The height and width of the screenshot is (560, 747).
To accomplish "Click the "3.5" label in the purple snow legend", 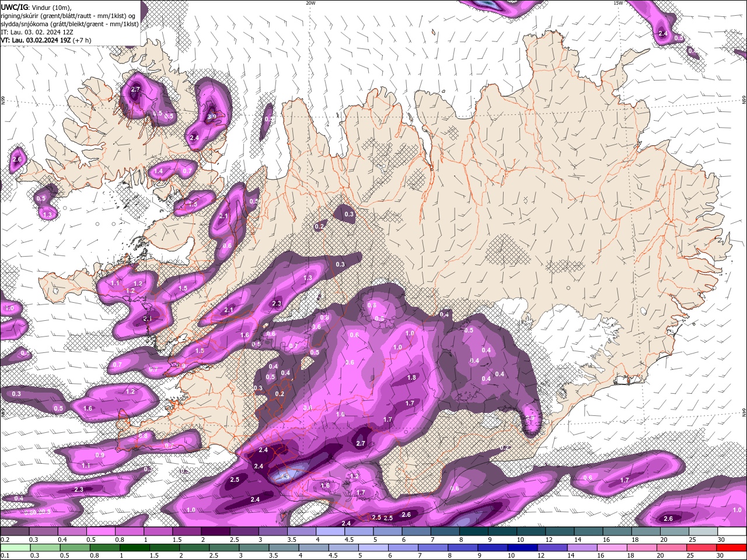I will (x=292, y=539).
